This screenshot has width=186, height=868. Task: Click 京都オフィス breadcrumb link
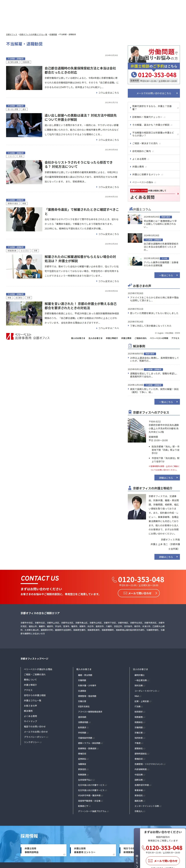click(x=11, y=34)
